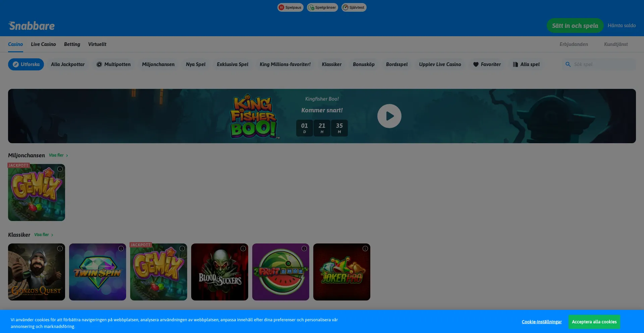Show info for Gonzo's Quest
The width and height of the screenshot is (644, 333).
click(x=60, y=248)
